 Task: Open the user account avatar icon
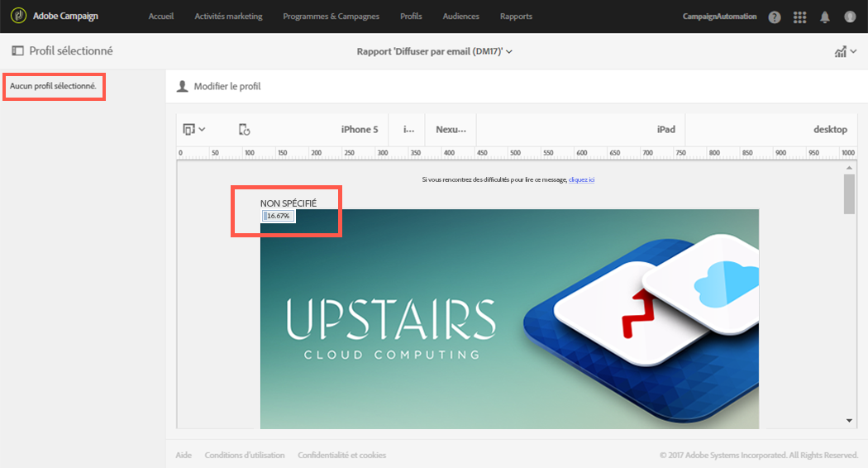(850, 17)
